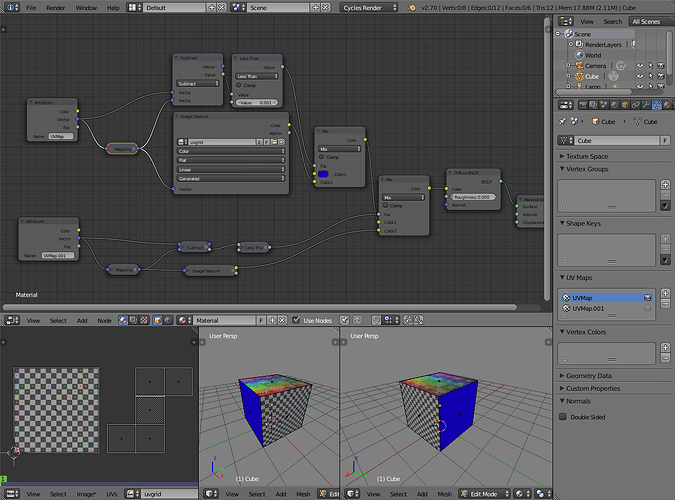
Task: Set UVMap active for render camera icon
Action: pos(647,298)
